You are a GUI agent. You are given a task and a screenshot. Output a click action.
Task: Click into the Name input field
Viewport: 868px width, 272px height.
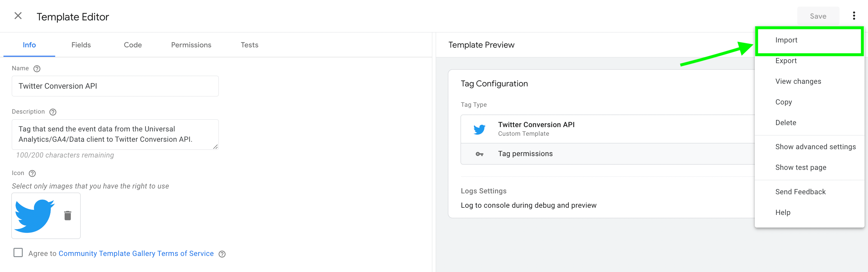click(x=115, y=86)
